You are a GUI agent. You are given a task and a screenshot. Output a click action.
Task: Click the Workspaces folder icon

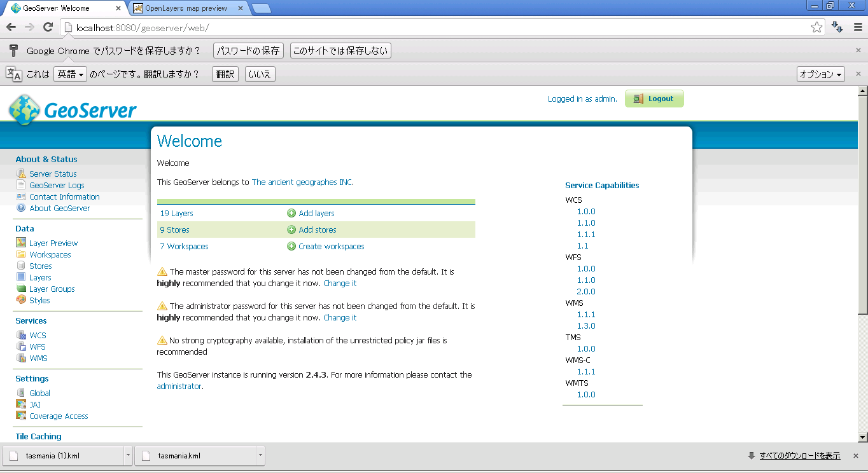click(x=21, y=254)
